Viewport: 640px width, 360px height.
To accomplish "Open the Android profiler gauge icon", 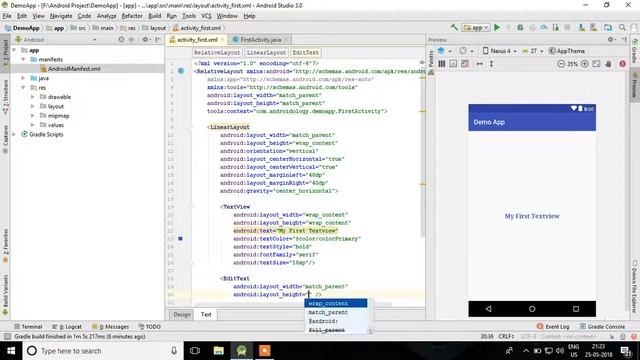I will pos(544,27).
